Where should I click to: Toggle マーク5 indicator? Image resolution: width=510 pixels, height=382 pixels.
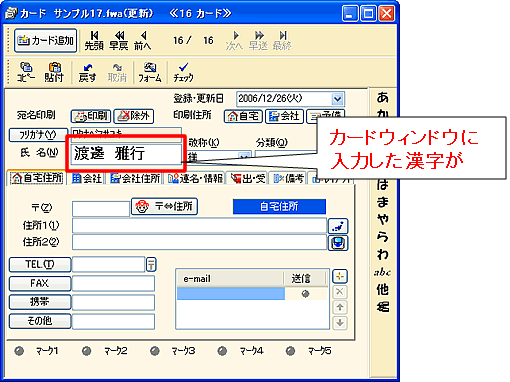(290, 351)
